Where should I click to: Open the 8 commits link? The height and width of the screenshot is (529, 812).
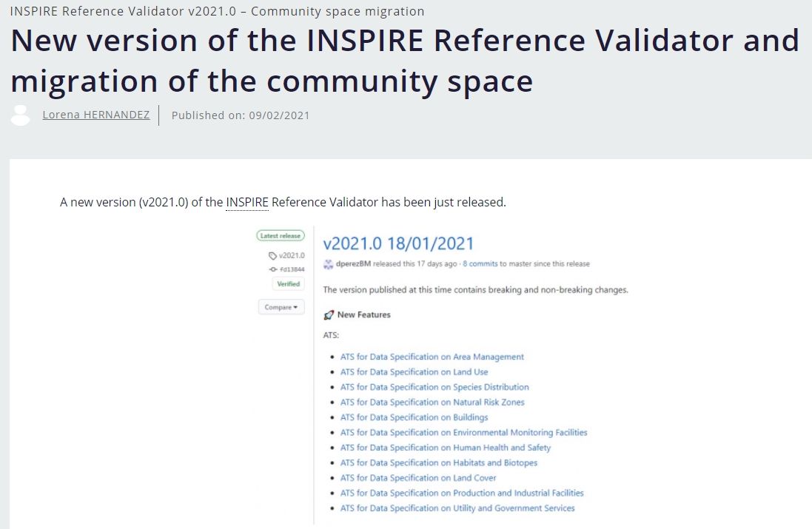click(480, 264)
